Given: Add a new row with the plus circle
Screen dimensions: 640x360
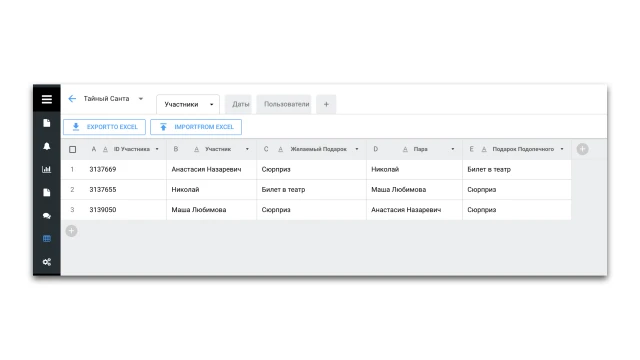Looking at the screenshot, I should point(71,231).
